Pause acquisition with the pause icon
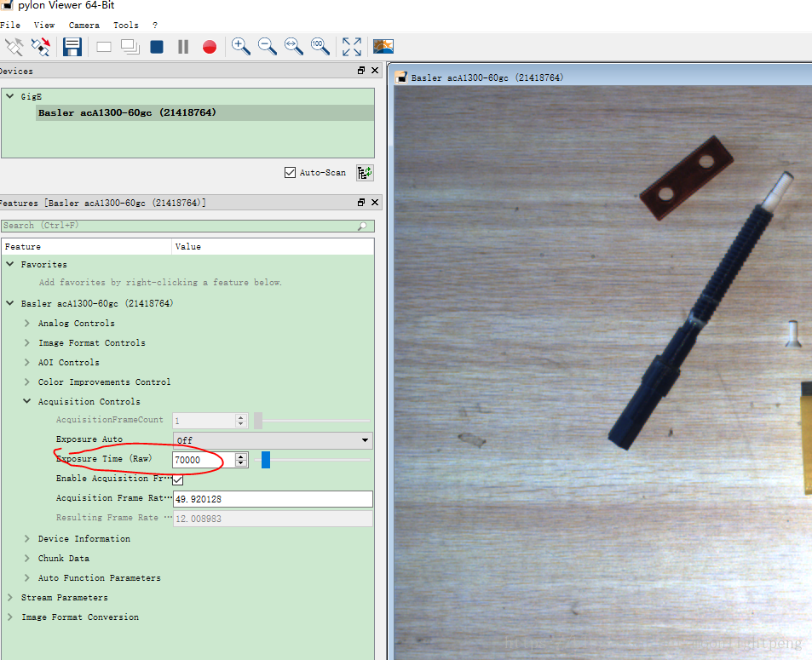This screenshot has width=812, height=660. (x=183, y=47)
